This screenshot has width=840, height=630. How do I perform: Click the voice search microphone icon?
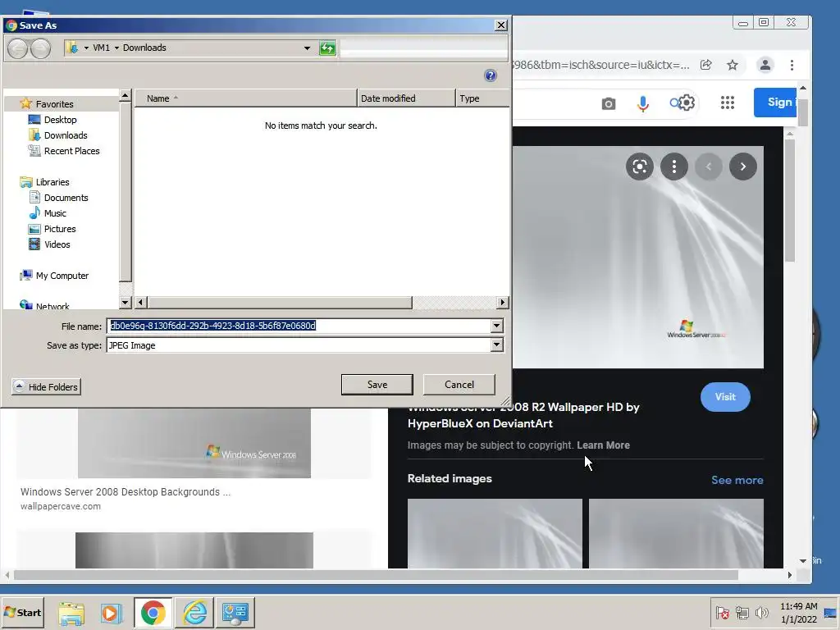[x=643, y=103]
